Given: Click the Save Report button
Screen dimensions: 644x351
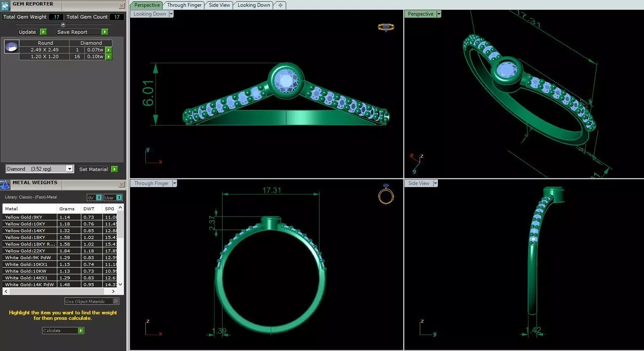Looking at the screenshot, I should [78, 32].
